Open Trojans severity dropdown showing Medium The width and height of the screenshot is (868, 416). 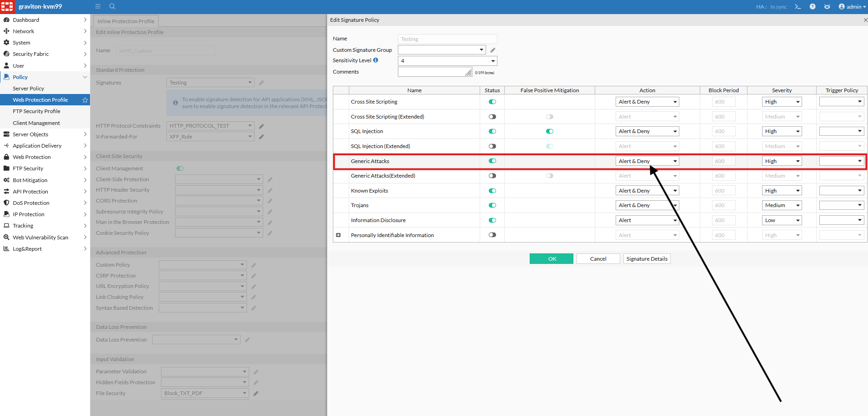coord(782,205)
